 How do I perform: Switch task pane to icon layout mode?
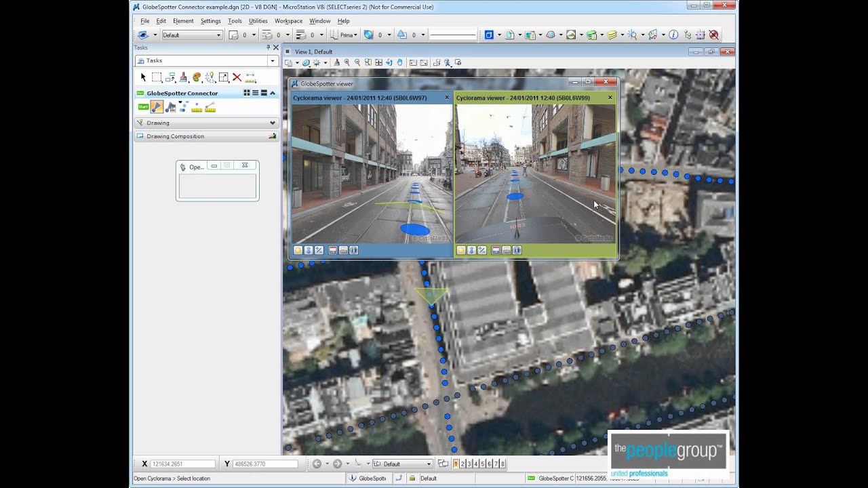coord(247,93)
